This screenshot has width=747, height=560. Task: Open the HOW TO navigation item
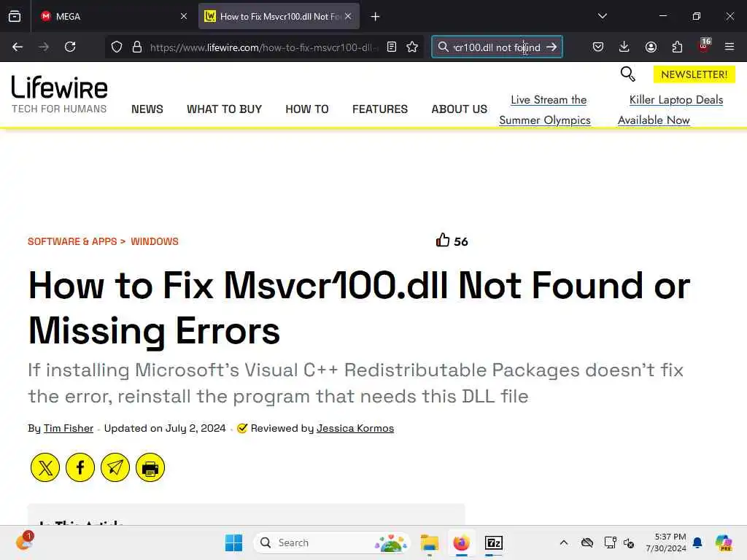pyautogui.click(x=307, y=109)
